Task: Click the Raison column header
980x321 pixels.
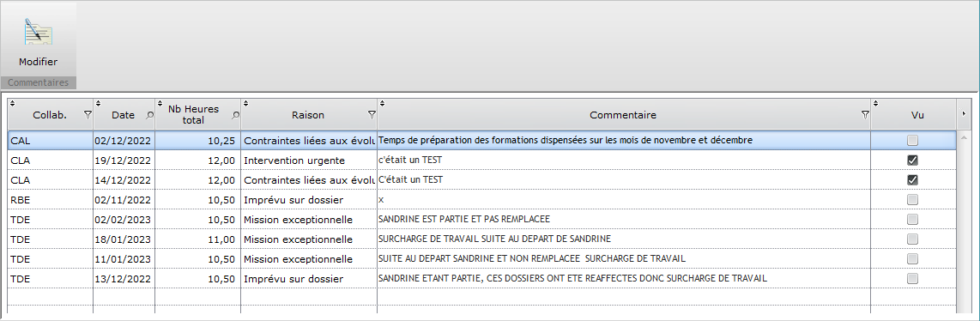Action: [310, 115]
